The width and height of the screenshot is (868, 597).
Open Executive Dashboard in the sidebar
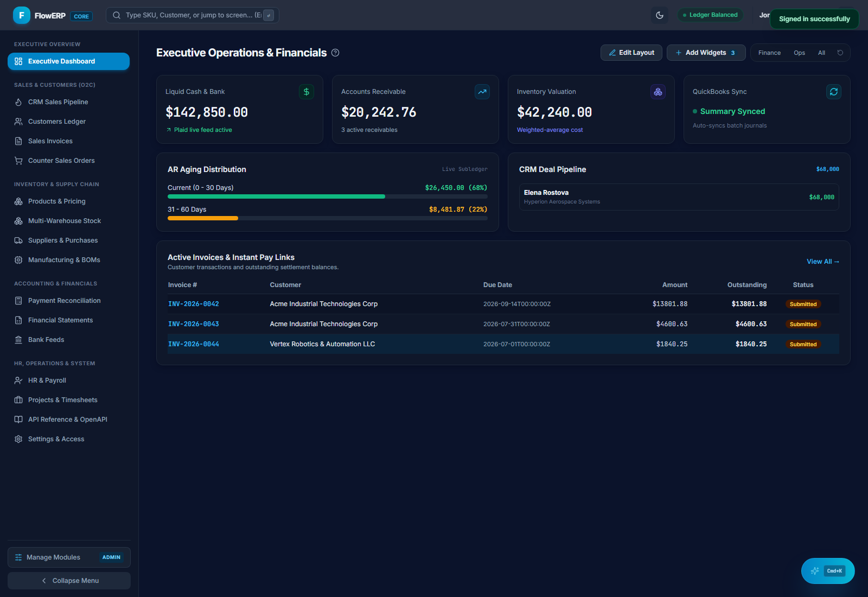(x=68, y=61)
